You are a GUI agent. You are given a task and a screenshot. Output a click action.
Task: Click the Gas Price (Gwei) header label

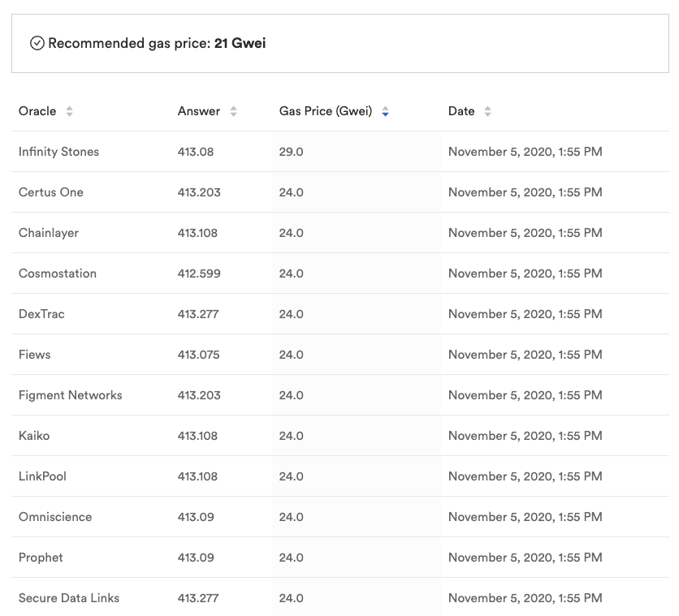(326, 111)
